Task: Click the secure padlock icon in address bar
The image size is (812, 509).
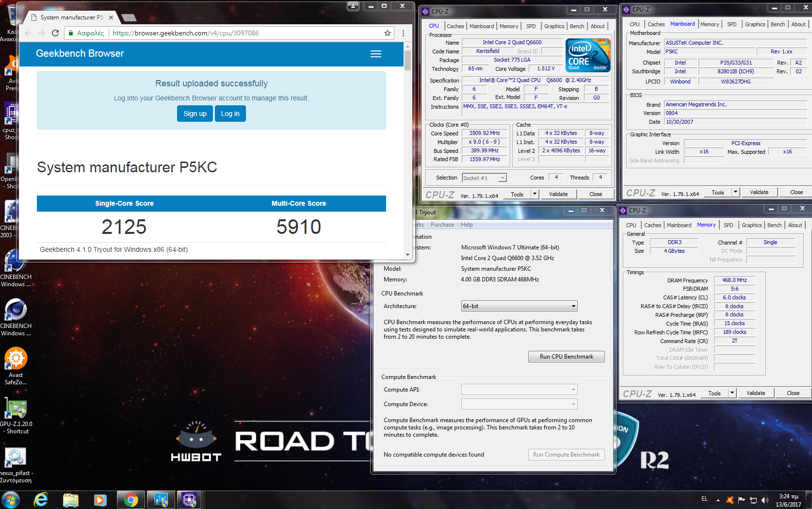Action: pyautogui.click(x=71, y=33)
